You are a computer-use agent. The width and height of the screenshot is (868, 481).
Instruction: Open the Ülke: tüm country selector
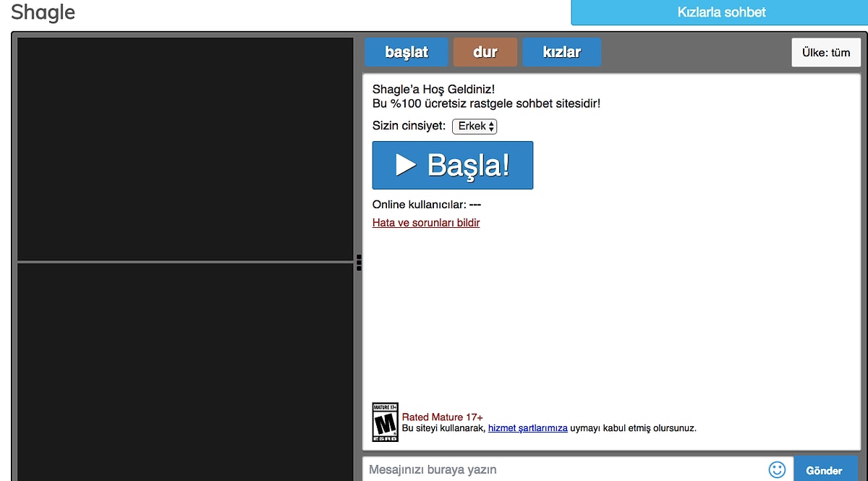(826, 52)
